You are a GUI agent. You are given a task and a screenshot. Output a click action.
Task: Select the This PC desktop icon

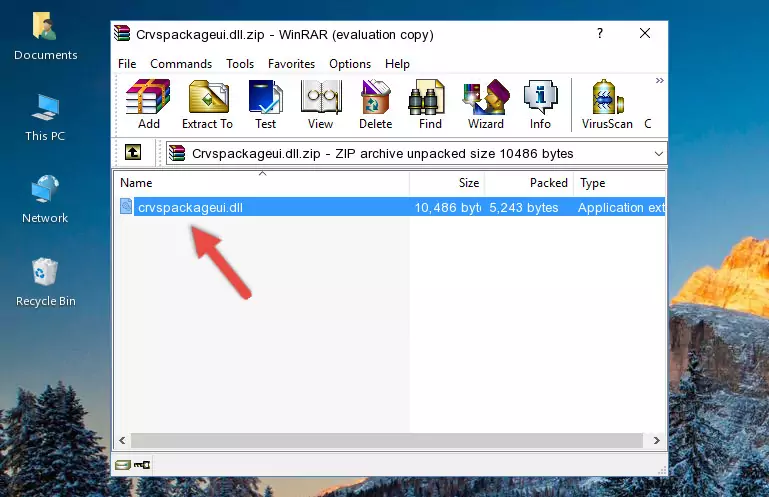click(x=45, y=118)
